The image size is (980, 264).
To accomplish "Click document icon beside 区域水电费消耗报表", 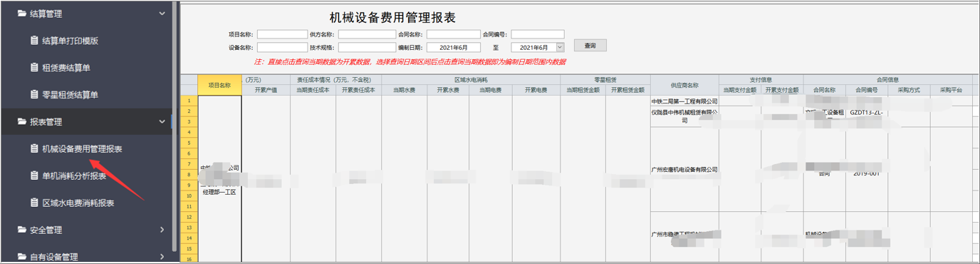I will 34,203.
